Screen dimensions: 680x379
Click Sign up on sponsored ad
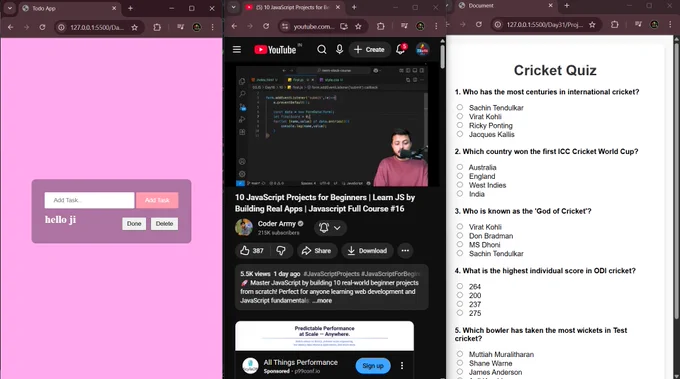point(373,366)
